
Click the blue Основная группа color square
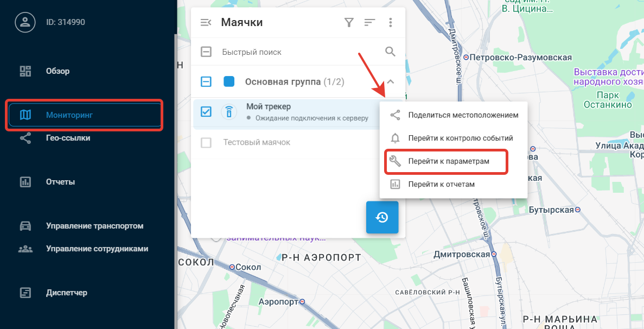click(229, 82)
